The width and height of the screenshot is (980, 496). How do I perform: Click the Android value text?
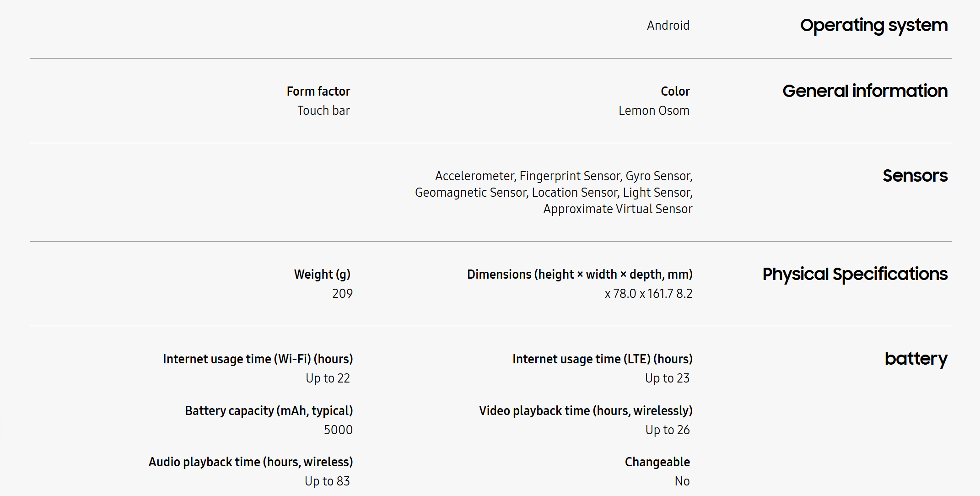coord(668,26)
